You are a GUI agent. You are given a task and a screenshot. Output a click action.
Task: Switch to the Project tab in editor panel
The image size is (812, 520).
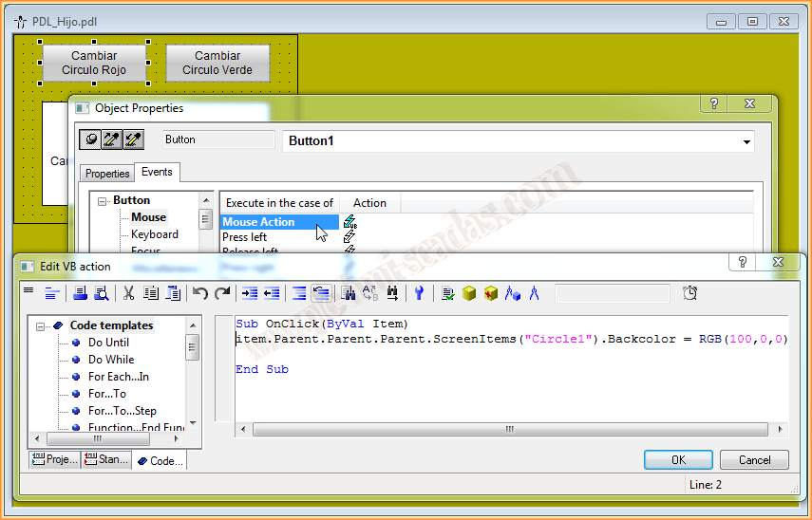[54, 460]
